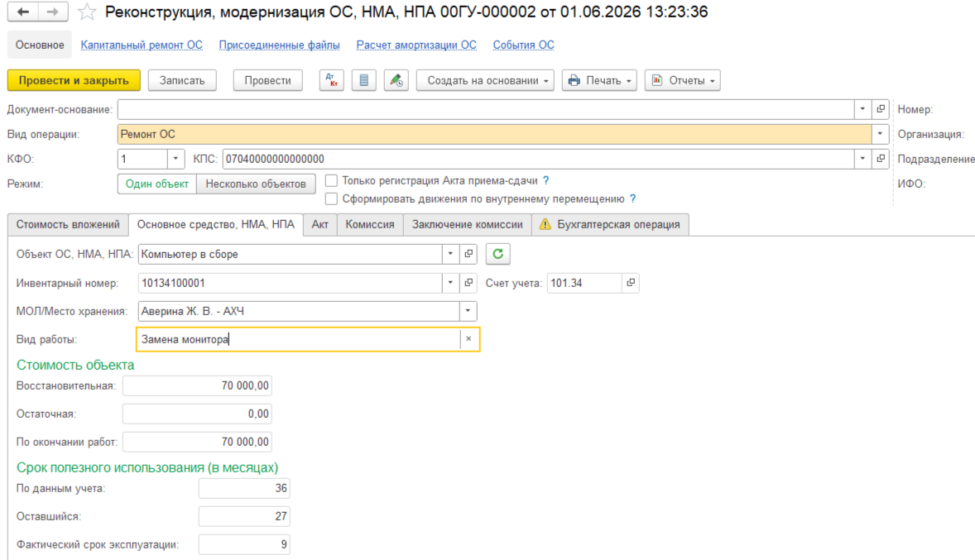This screenshot has width=975, height=560.
Task: Open the Счет учета 101.34 card icon
Action: pos(631,283)
